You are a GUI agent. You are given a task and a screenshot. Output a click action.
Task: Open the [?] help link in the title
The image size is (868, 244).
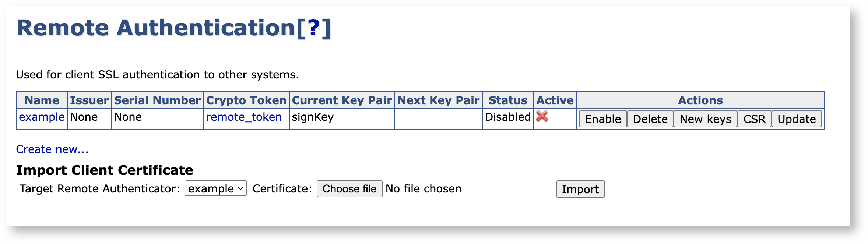[x=314, y=28]
